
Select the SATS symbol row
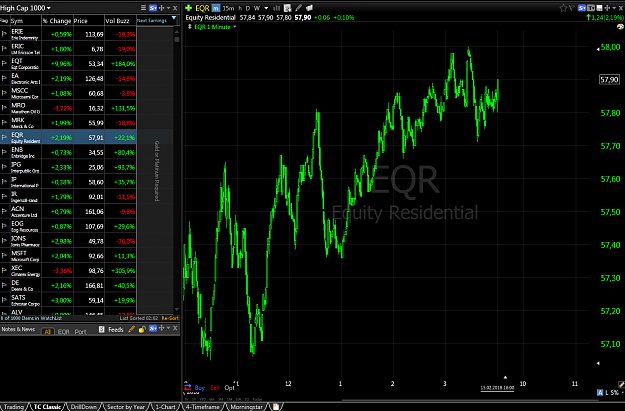click(x=68, y=300)
